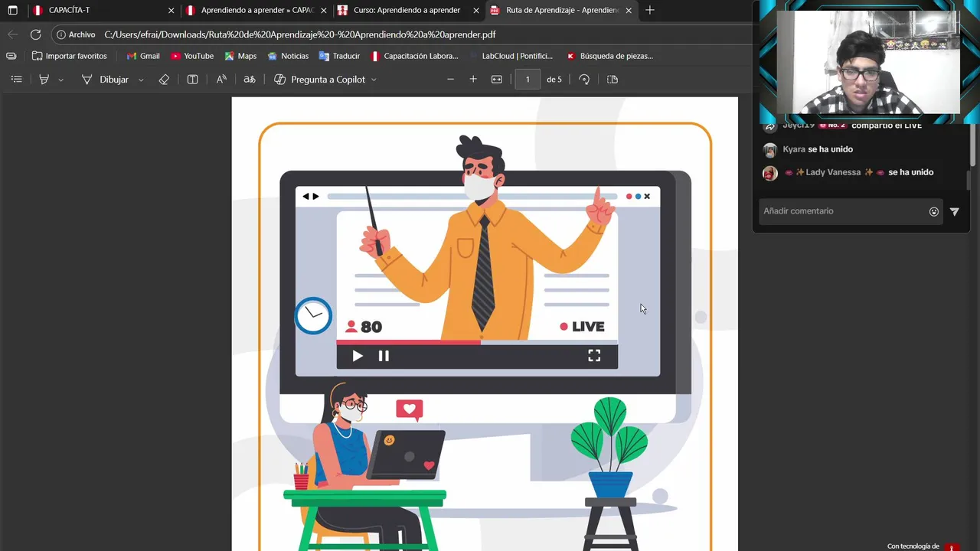Select the highlighter tool
The image size is (980, 551).
(x=44, y=80)
